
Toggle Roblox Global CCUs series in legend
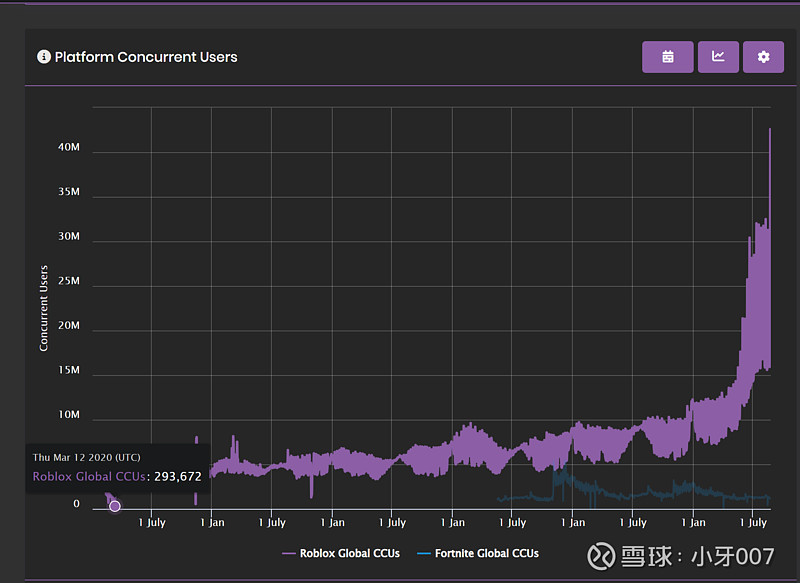(x=349, y=553)
